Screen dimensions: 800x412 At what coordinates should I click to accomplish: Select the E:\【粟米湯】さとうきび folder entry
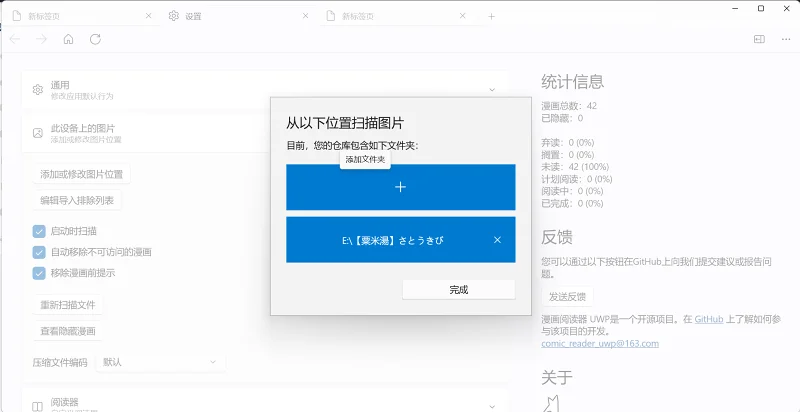coord(401,240)
